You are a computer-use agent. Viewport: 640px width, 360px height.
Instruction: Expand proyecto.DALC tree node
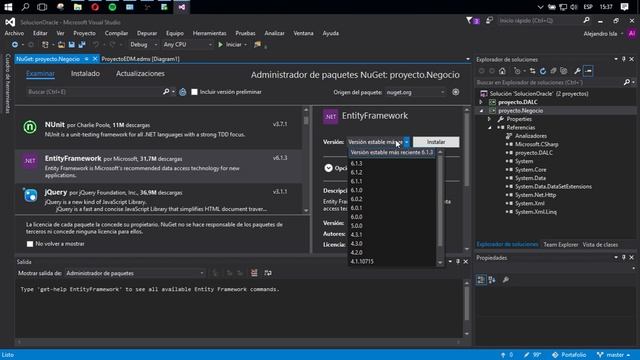(x=481, y=102)
